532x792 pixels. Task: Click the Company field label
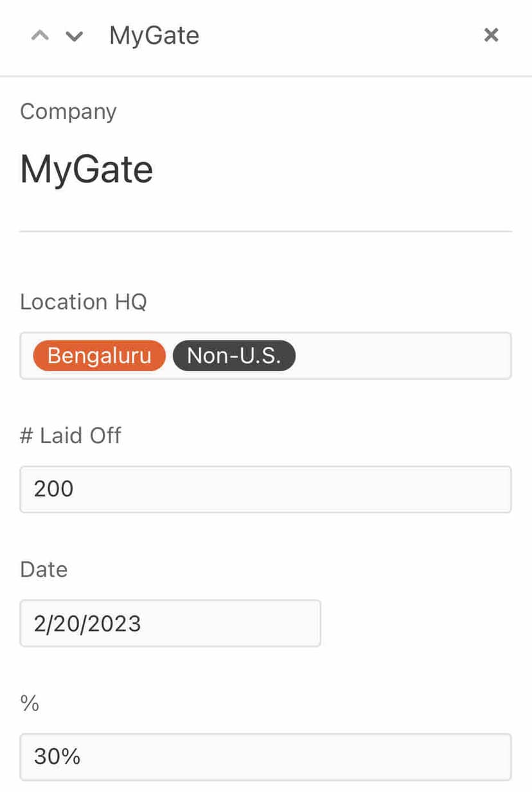tap(68, 111)
